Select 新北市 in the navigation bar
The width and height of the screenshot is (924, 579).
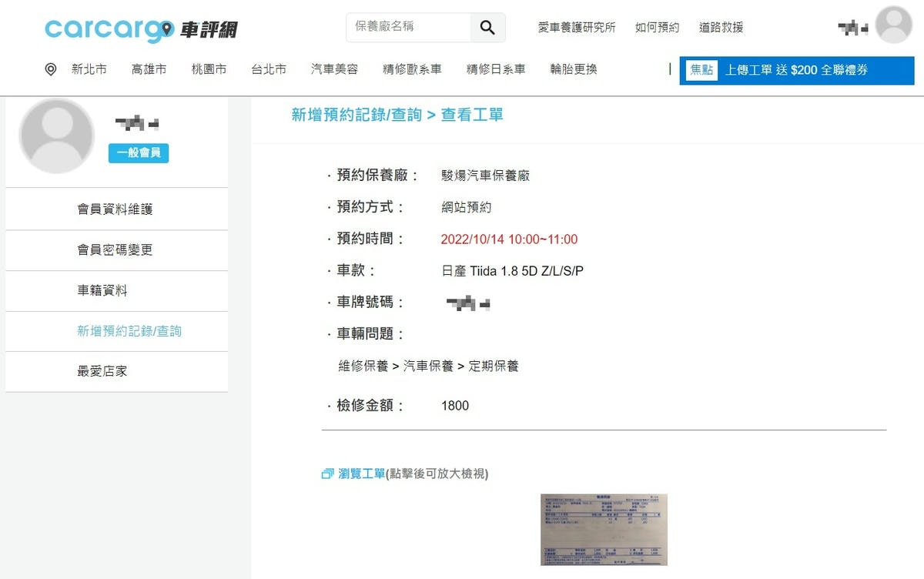click(89, 69)
